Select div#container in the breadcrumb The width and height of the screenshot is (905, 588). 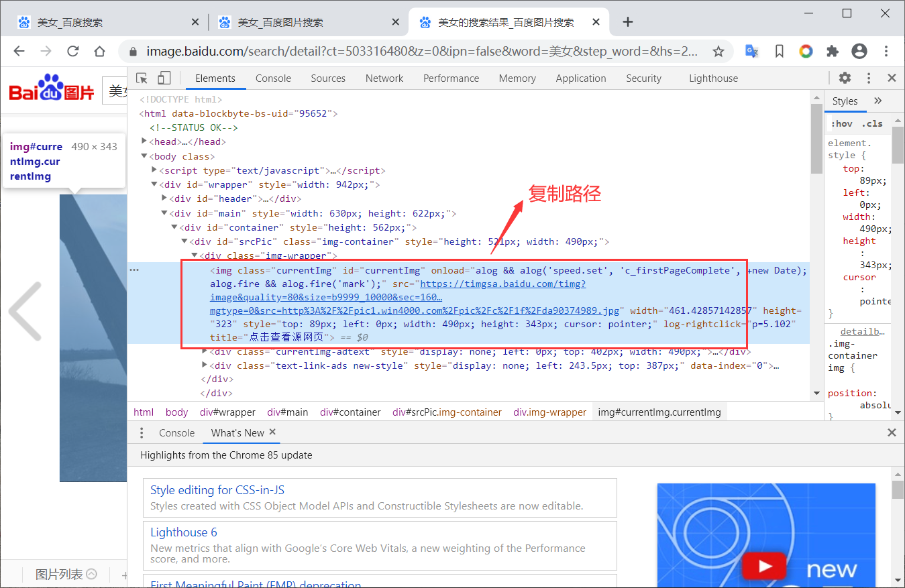coord(350,412)
